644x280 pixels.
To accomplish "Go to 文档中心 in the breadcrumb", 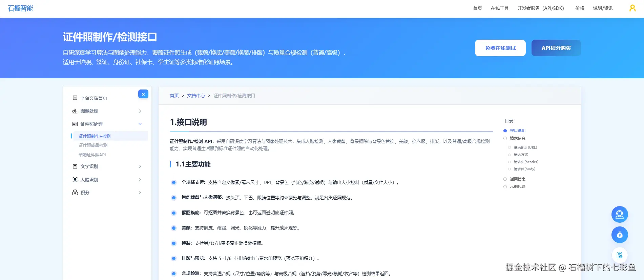I will click(x=196, y=96).
